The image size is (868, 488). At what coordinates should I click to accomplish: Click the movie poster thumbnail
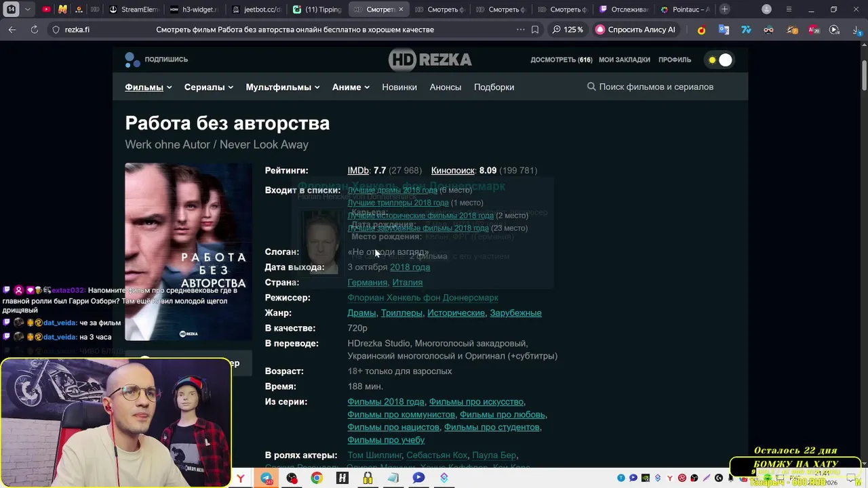coord(189,251)
